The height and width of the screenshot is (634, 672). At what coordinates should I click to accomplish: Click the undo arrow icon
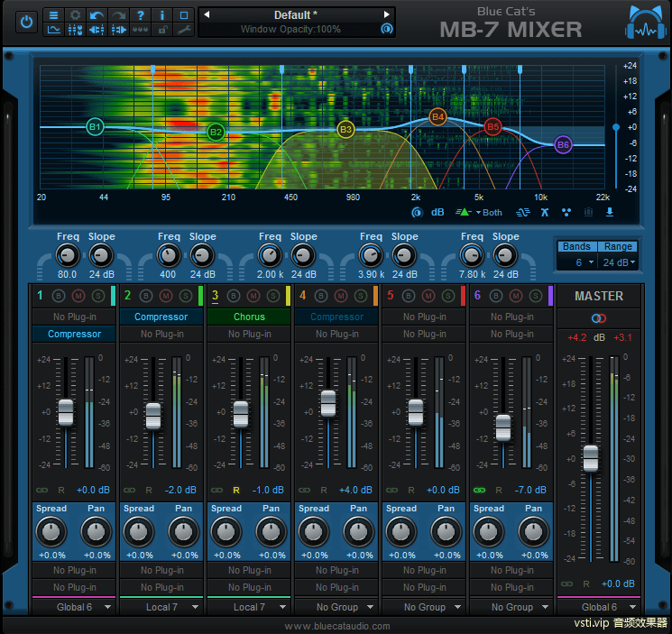tap(97, 15)
